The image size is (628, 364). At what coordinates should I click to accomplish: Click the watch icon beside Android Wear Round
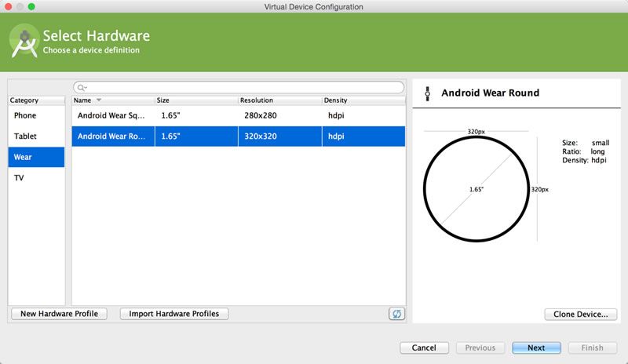[427, 93]
